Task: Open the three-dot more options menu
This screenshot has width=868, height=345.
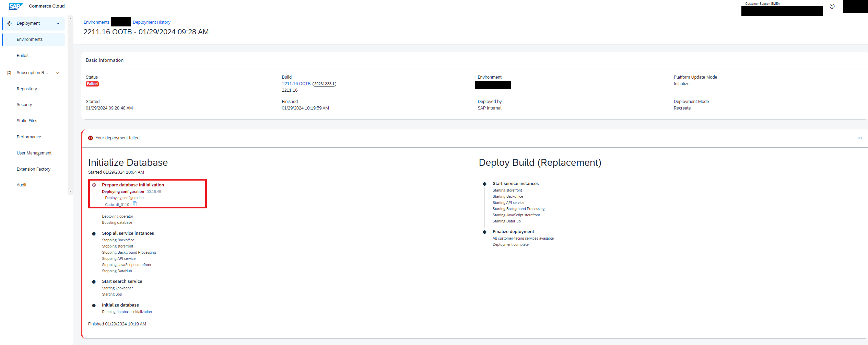Action: [860, 138]
